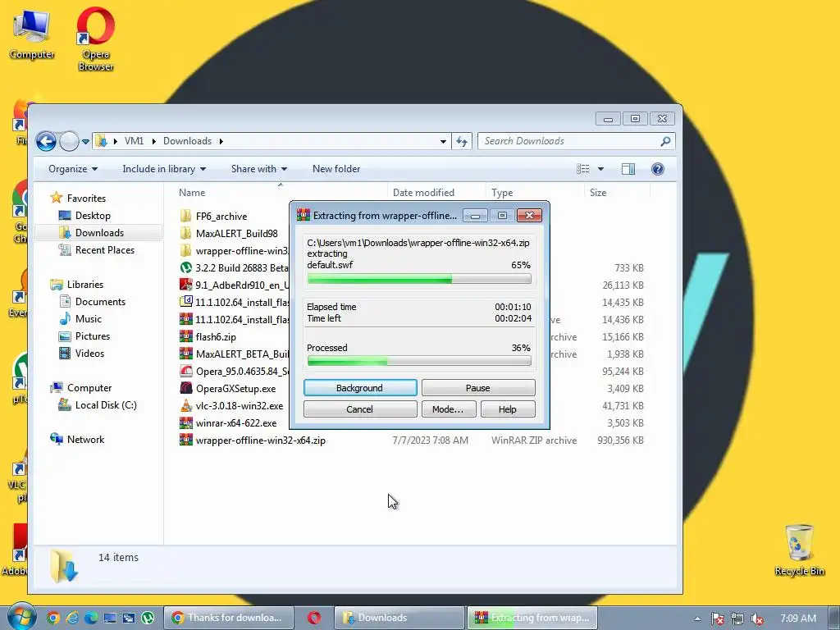Open uTorrent taskbar icon
The image size is (840, 630).
pyautogui.click(x=148, y=618)
